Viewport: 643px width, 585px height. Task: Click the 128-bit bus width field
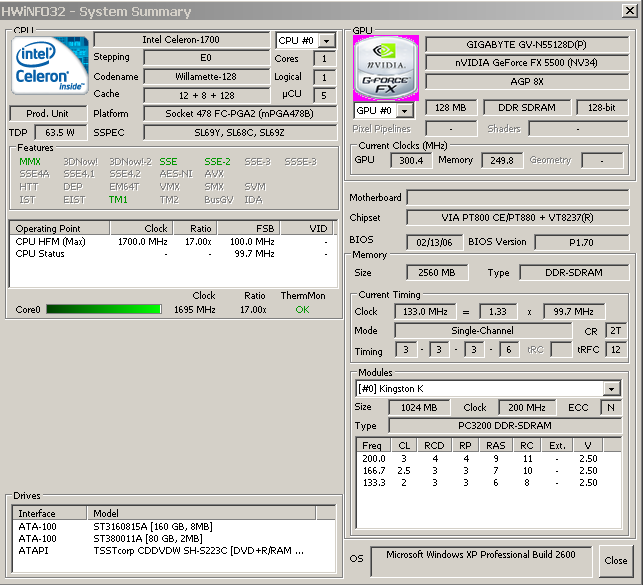[x=602, y=107]
